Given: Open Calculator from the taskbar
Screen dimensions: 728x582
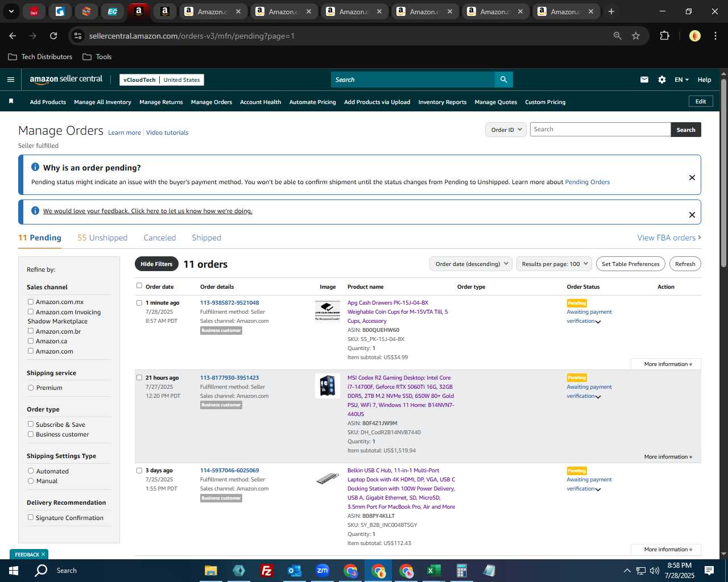Looking at the screenshot, I should tap(461, 571).
